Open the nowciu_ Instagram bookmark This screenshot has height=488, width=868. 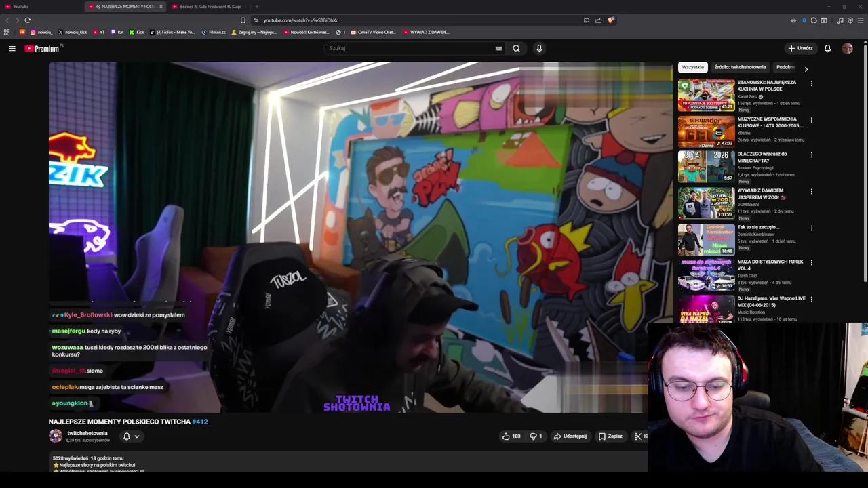(x=41, y=32)
